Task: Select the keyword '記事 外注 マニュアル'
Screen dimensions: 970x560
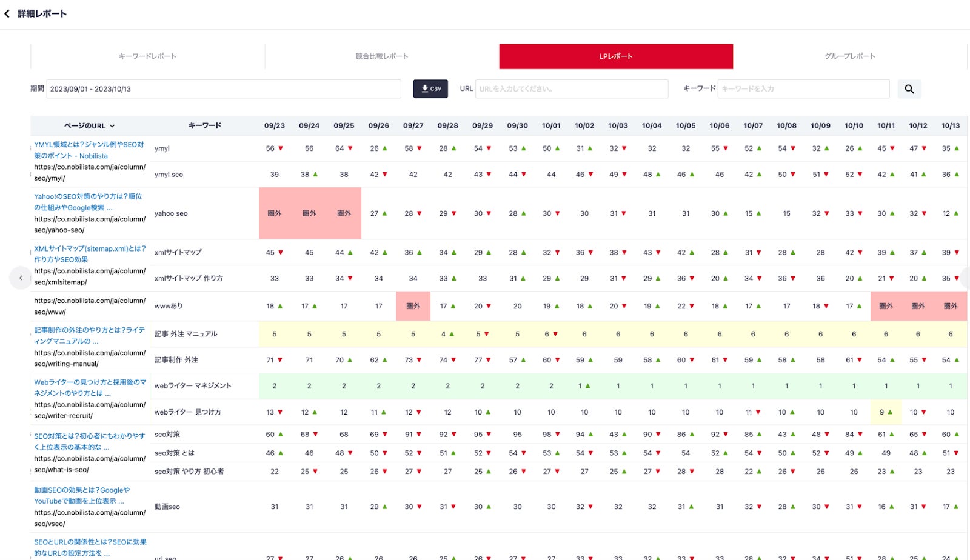Action: click(x=186, y=334)
